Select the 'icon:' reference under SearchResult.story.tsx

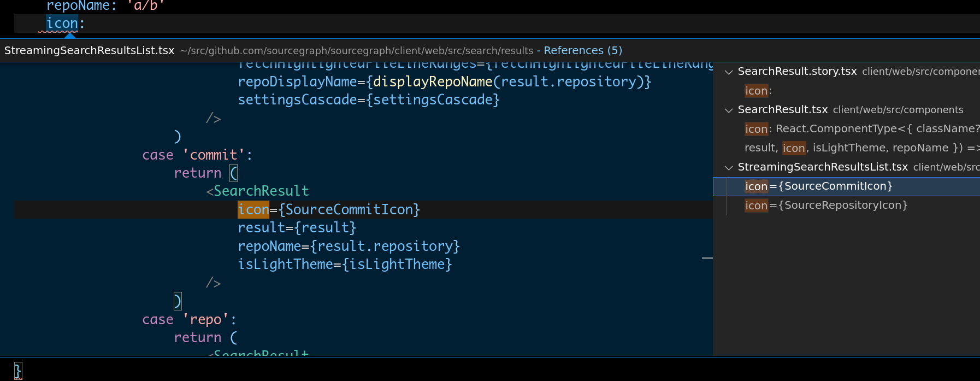758,91
